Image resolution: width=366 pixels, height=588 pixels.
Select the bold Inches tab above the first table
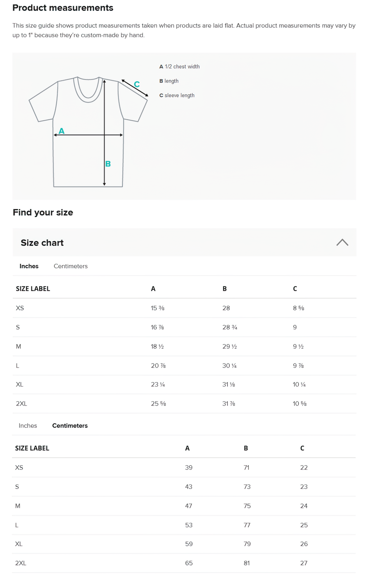pos(29,266)
